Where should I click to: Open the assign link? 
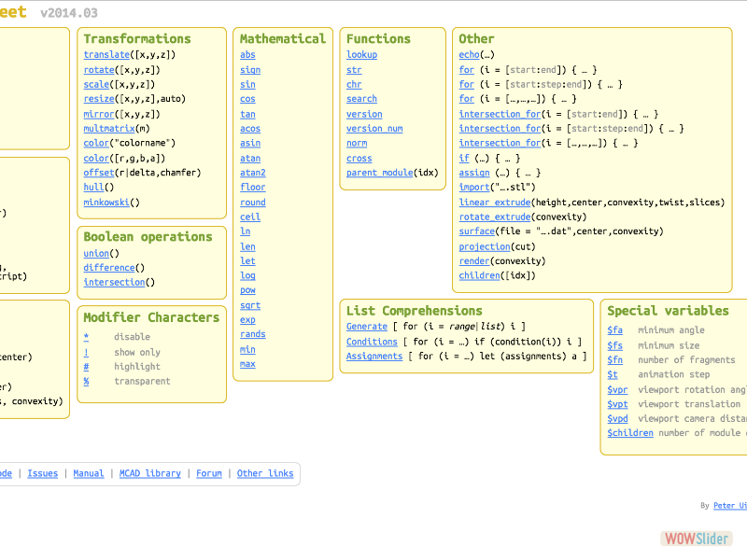coord(474,173)
